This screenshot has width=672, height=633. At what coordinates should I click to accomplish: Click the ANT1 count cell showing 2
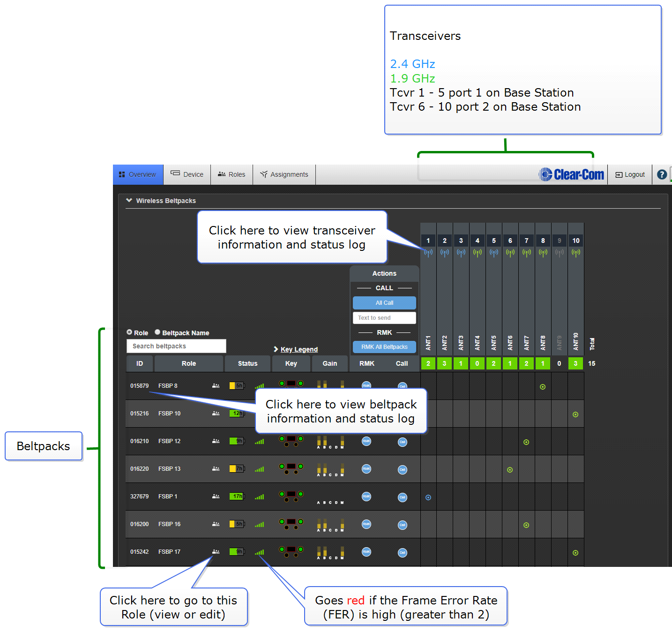point(428,363)
